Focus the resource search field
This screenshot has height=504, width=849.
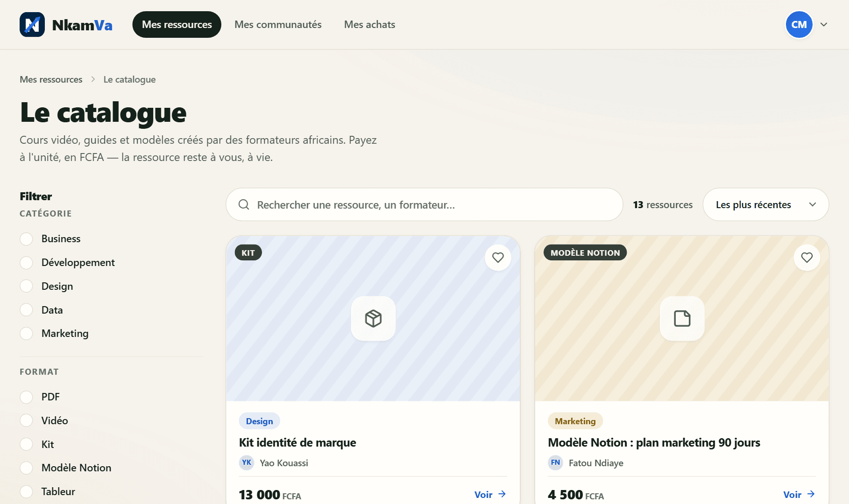(x=424, y=204)
